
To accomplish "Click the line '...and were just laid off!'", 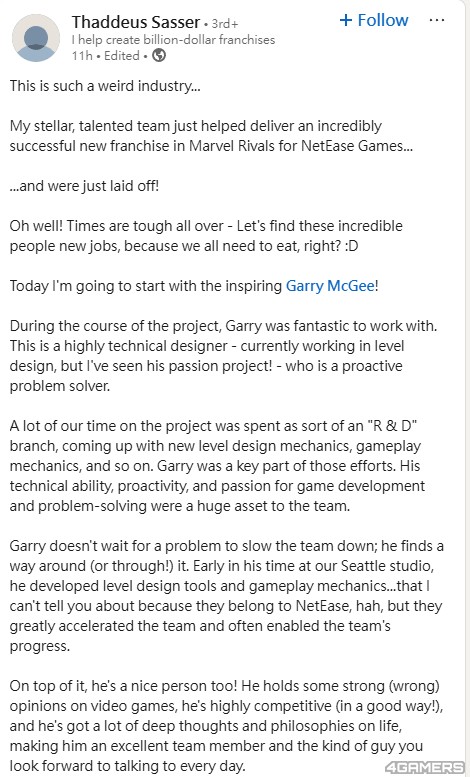I will point(84,186).
